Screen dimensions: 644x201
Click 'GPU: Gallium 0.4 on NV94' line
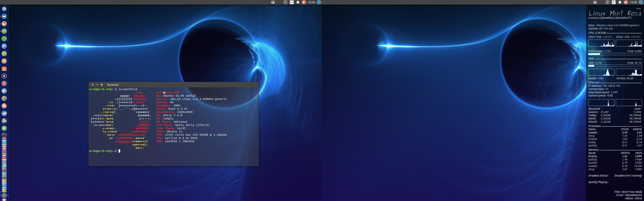click(x=177, y=138)
